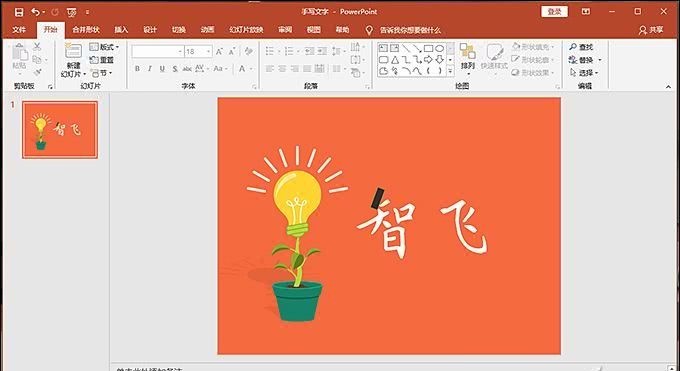Switch to the 开始 ribbon tab

pyautogui.click(x=50, y=30)
